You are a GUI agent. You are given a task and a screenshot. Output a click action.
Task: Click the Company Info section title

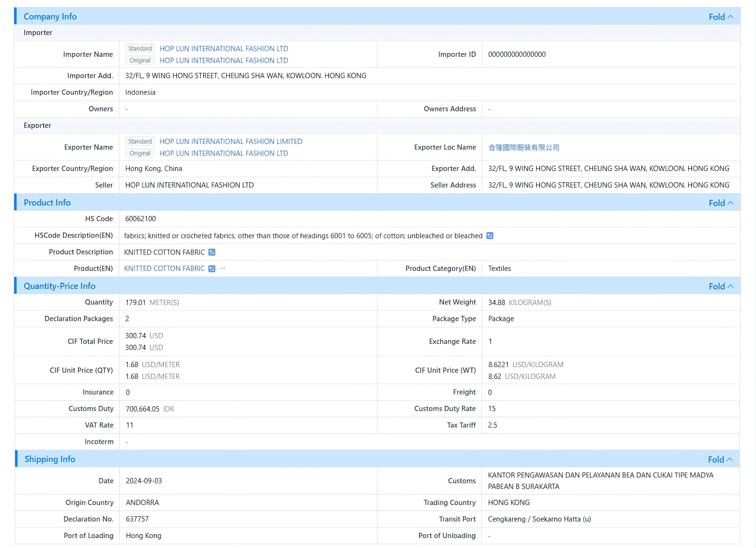(50, 17)
